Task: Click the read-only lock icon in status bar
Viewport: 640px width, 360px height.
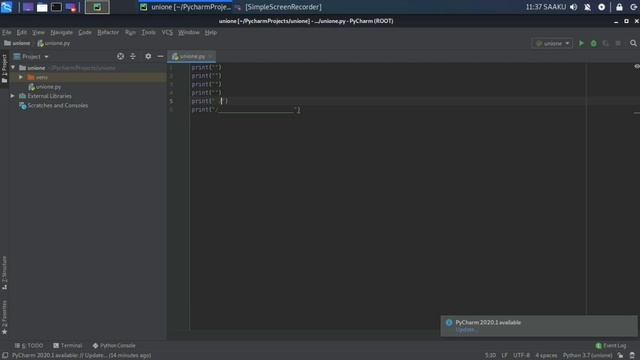Action: coord(620,356)
